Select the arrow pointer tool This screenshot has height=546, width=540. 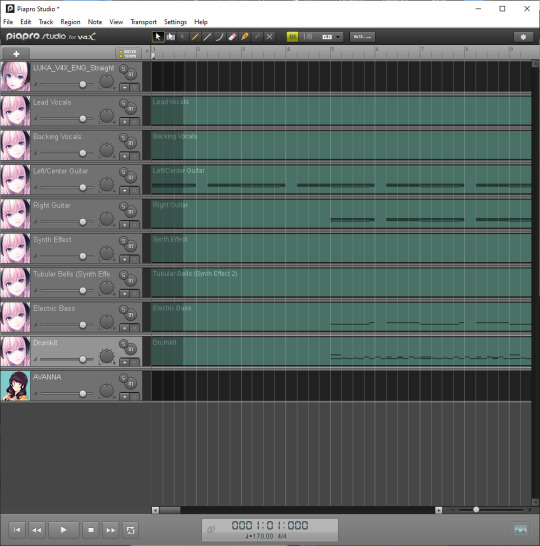158,37
